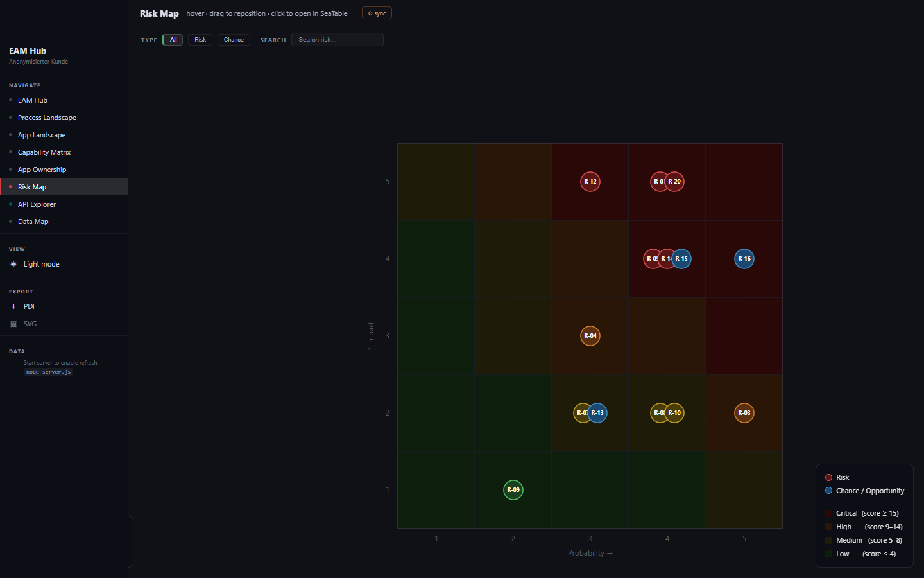Open the yellow R-10 risk bubble
The image size is (924, 578).
click(674, 413)
